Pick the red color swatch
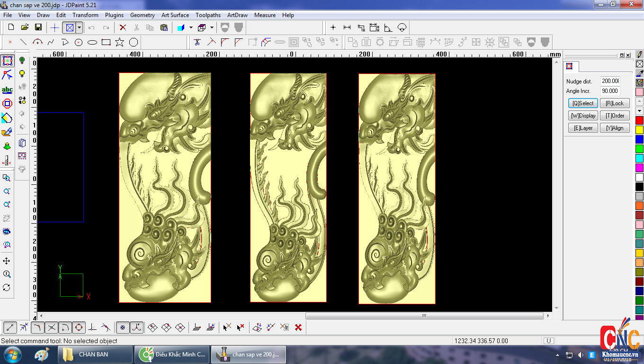The image size is (644, 364). 639,120
